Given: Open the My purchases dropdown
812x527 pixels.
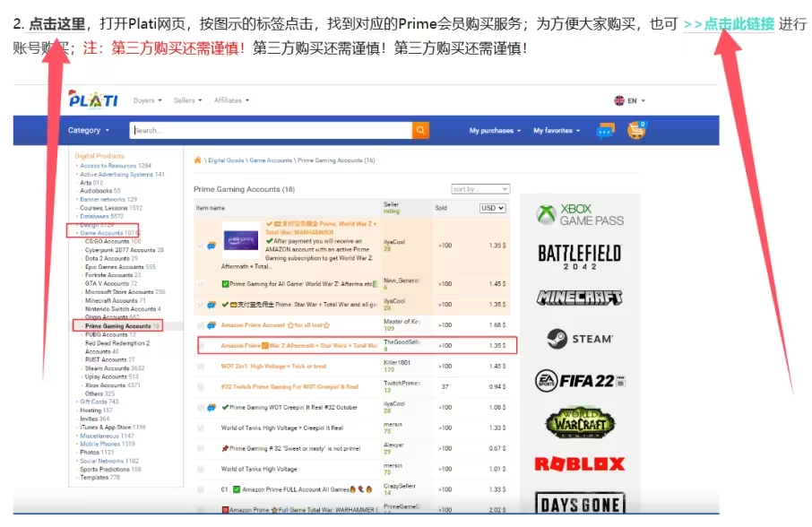Looking at the screenshot, I should [x=495, y=131].
